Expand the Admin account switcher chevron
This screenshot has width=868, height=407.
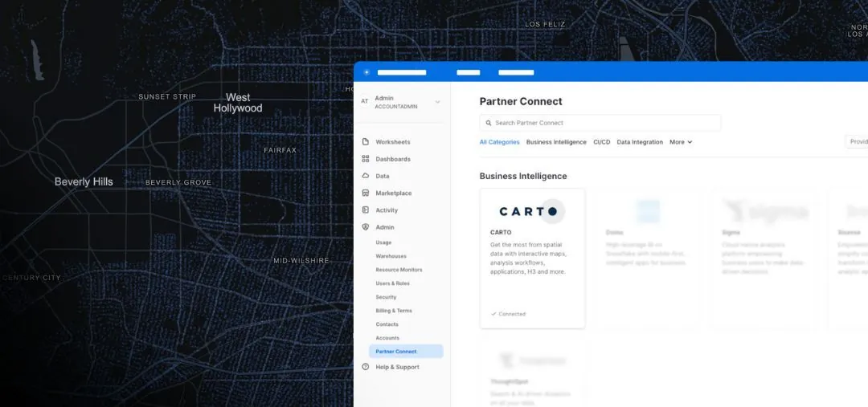click(438, 102)
